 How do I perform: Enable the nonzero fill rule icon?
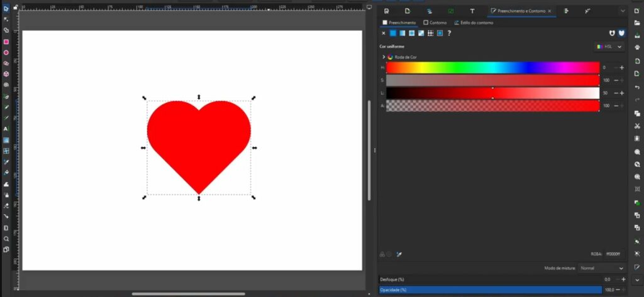(621, 33)
